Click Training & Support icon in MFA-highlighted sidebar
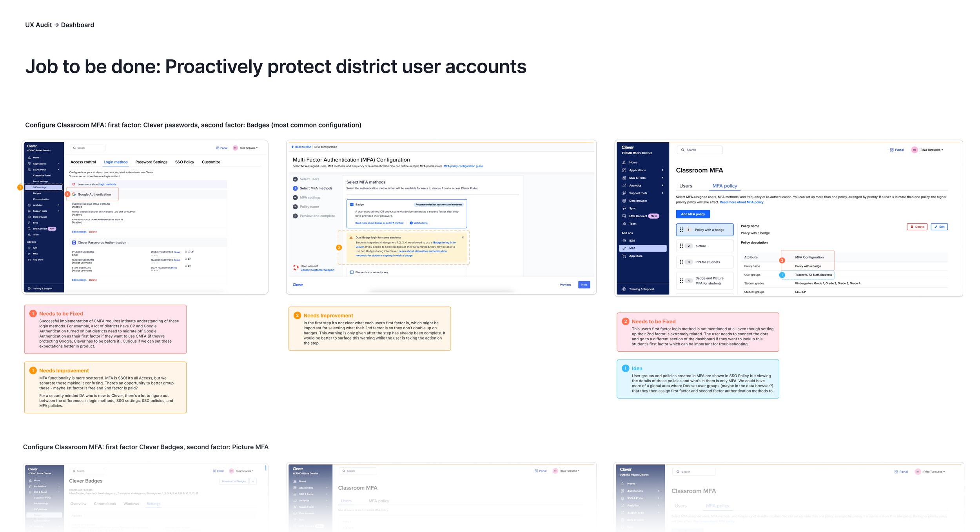Viewport: 980px width, 532px height. coord(624,289)
